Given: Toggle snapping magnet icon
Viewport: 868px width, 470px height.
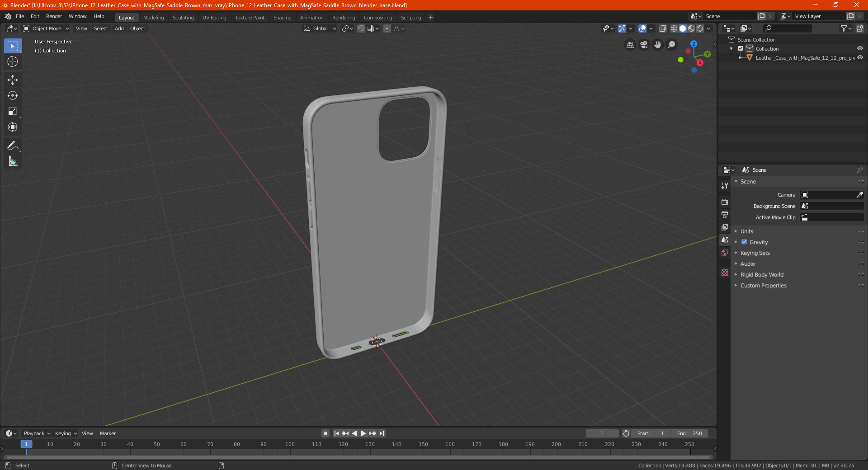Looking at the screenshot, I should (x=361, y=28).
